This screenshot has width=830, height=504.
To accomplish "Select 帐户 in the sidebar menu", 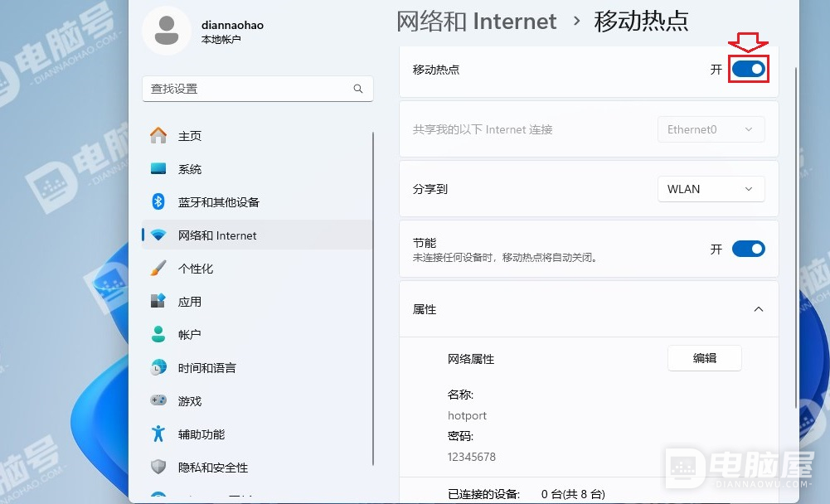I will pos(188,334).
